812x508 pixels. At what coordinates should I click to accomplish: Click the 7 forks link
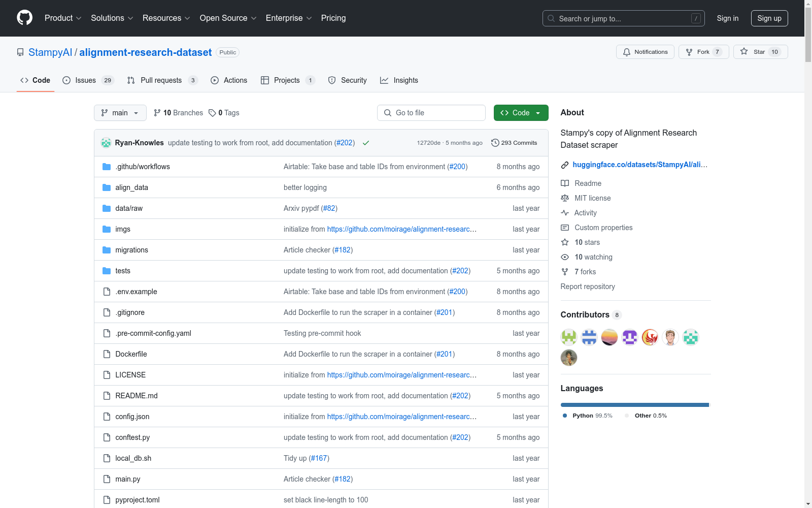585,272
